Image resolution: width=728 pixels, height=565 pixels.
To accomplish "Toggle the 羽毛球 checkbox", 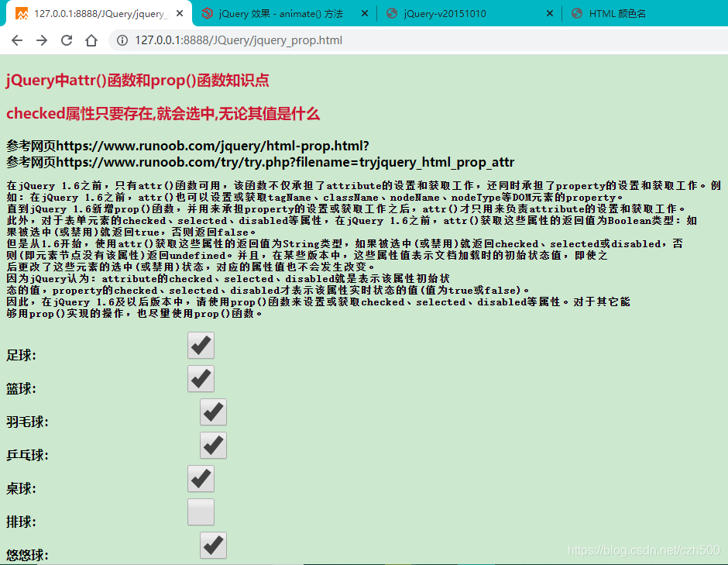I will [212, 412].
